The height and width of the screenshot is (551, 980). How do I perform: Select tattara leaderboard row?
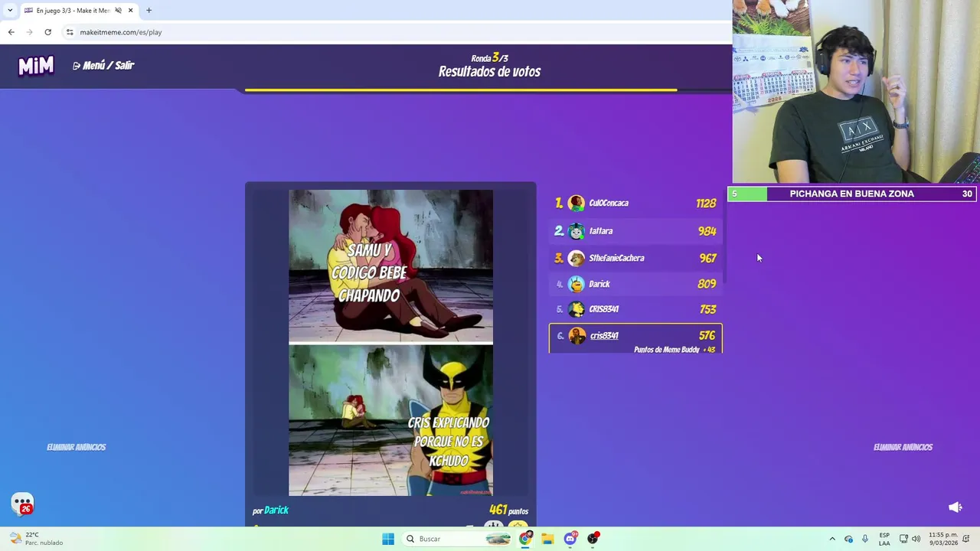pyautogui.click(x=635, y=231)
